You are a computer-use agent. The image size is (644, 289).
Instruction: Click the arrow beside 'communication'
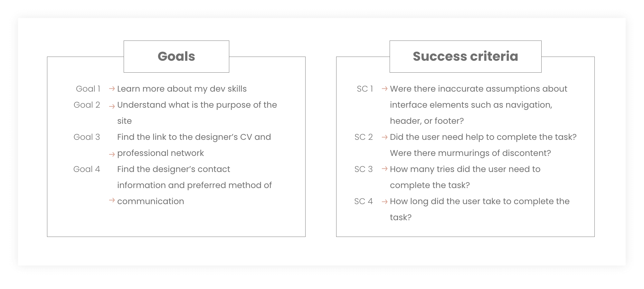[x=112, y=200]
